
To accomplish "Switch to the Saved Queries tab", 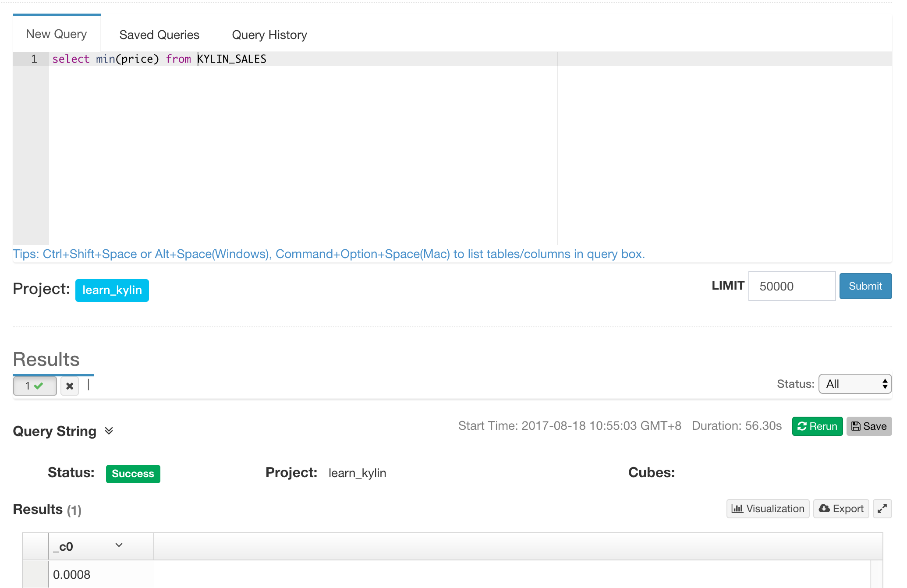I will [x=159, y=35].
